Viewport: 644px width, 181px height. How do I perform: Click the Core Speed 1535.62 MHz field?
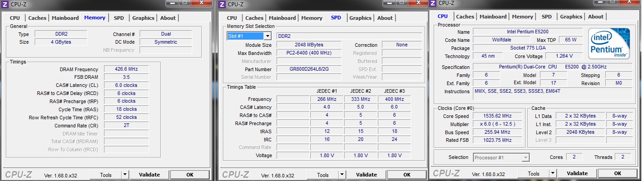(x=498, y=116)
